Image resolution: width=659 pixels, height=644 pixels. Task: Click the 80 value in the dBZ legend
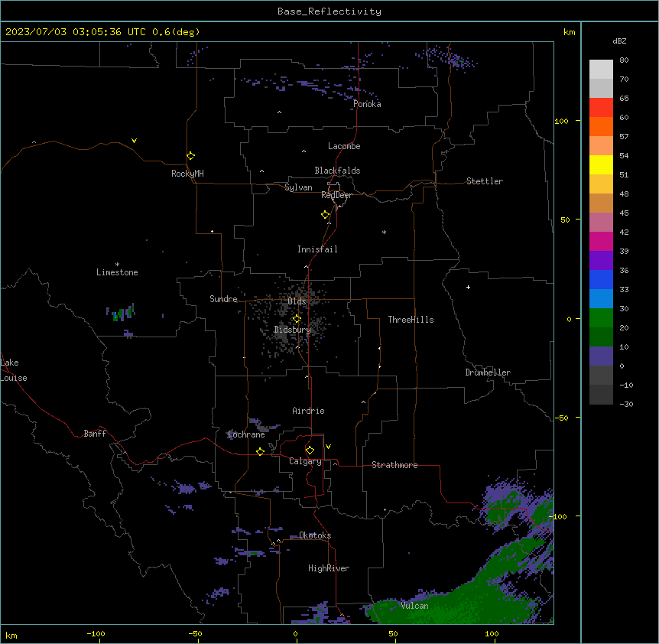coord(624,60)
